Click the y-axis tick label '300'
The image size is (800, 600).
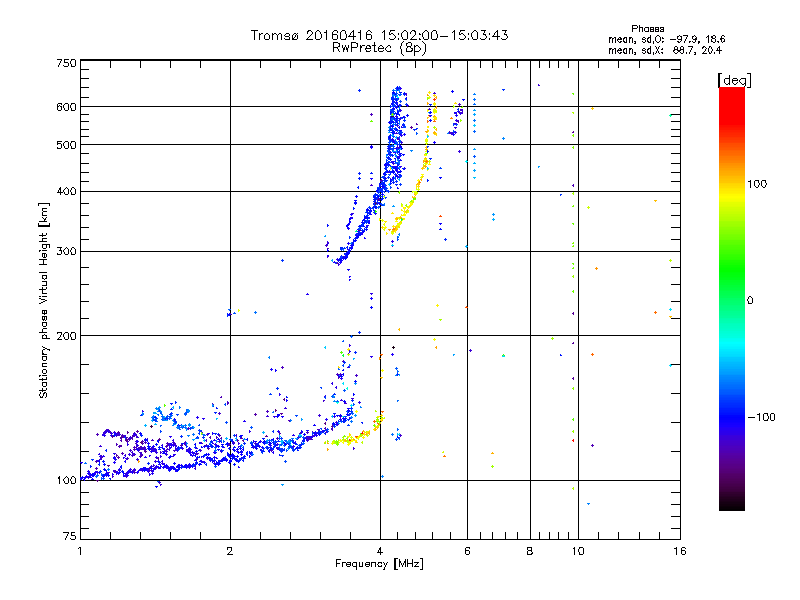click(x=67, y=251)
